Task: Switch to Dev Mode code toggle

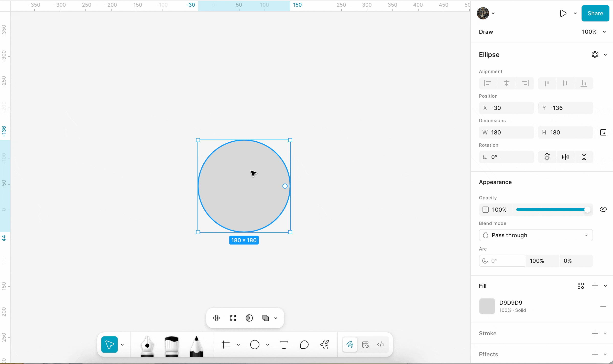Action: tap(381, 345)
